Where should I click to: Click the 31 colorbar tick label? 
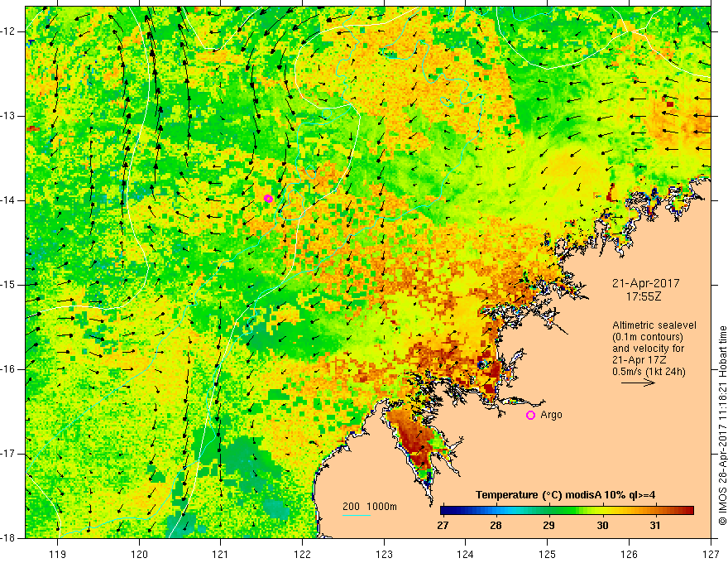pyautogui.click(x=655, y=526)
